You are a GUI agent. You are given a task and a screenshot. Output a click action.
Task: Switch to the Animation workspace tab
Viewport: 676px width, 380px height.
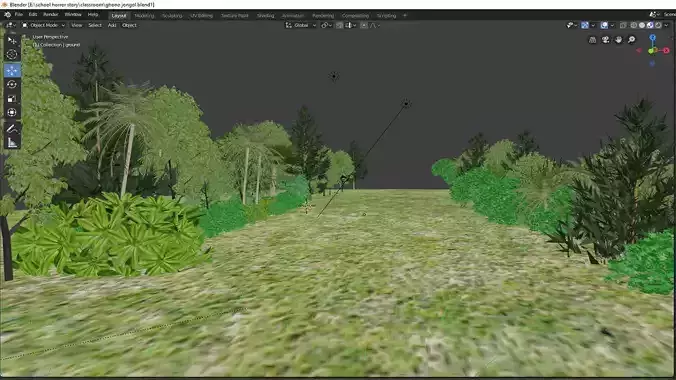(x=293, y=16)
